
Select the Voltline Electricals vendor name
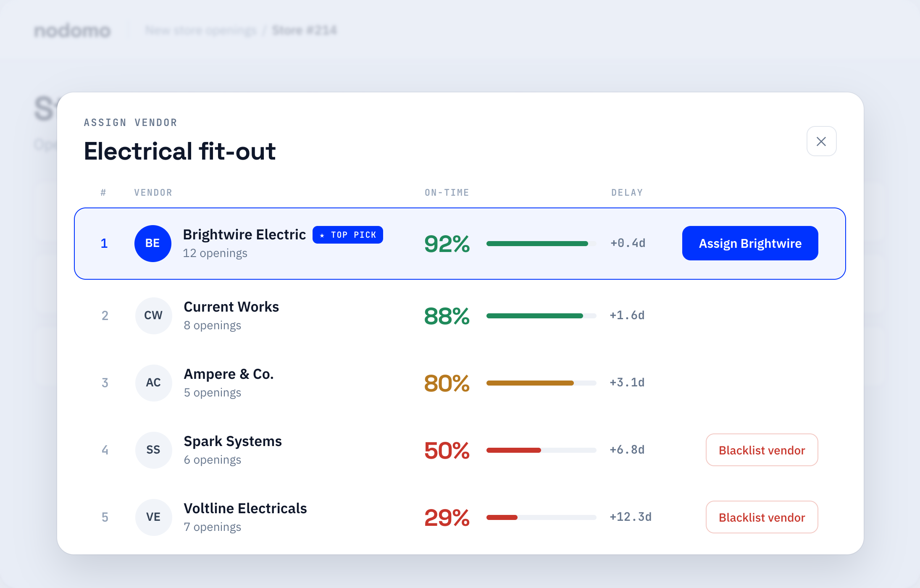click(x=245, y=508)
